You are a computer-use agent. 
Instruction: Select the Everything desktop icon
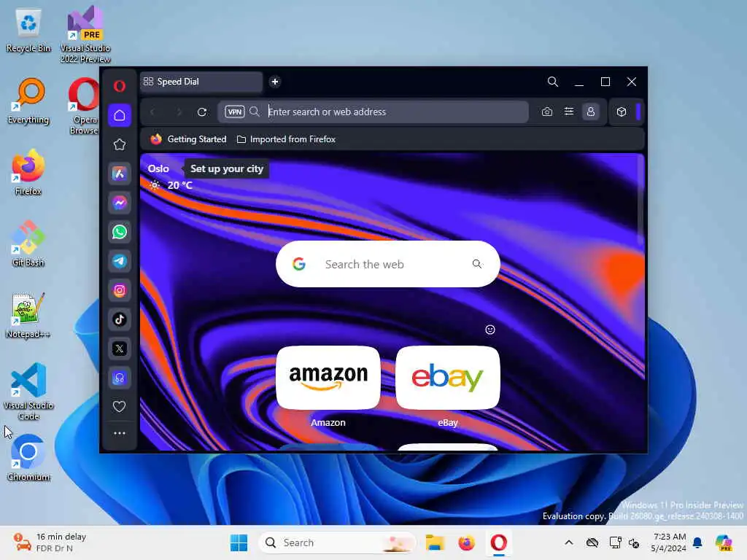28,101
